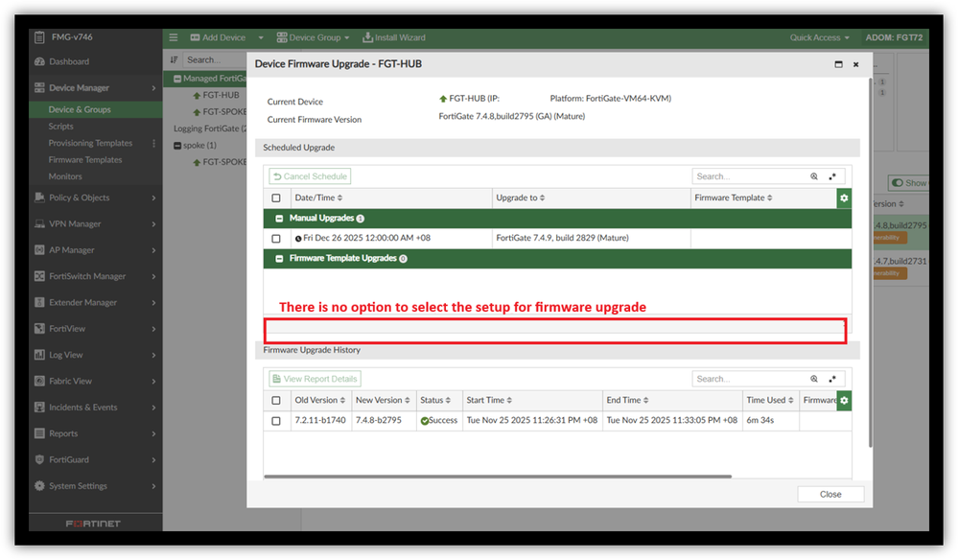958x560 pixels.
Task: Click the Cancel Schedule button
Action: 310,176
